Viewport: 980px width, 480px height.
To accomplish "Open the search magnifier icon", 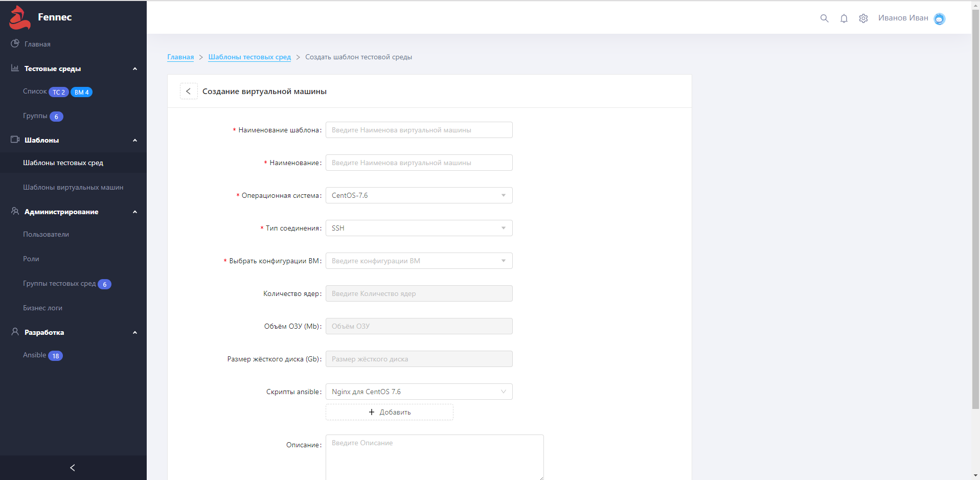I will pyautogui.click(x=824, y=18).
